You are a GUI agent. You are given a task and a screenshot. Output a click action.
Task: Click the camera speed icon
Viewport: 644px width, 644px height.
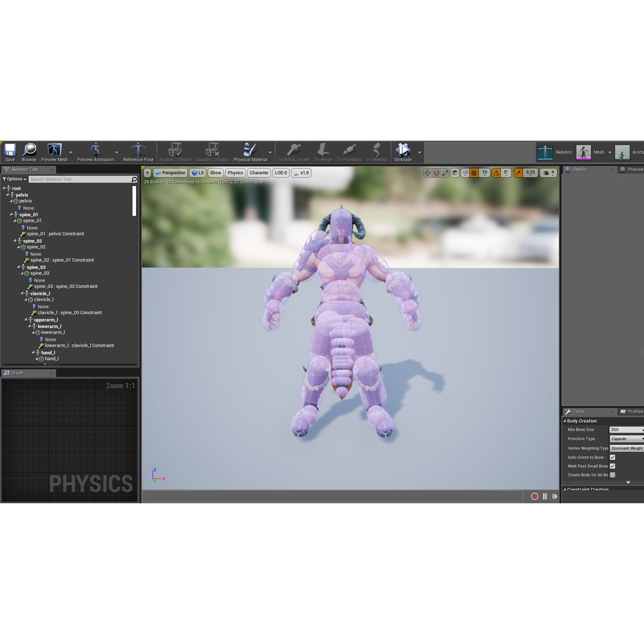(549, 173)
